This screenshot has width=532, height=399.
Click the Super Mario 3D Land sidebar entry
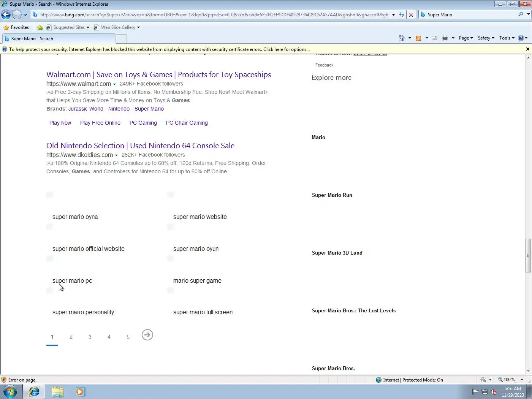pyautogui.click(x=337, y=253)
